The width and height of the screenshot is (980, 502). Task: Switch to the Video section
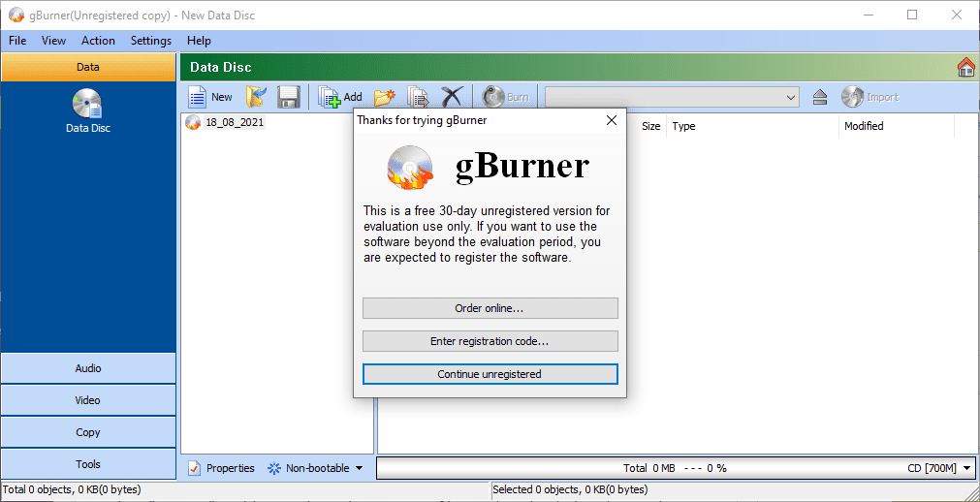pyautogui.click(x=88, y=400)
